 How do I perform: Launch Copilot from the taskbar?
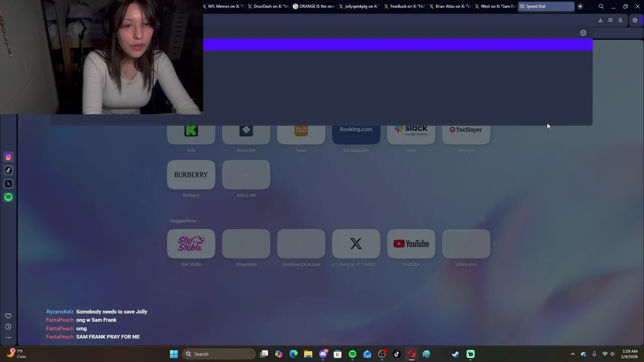point(279,354)
